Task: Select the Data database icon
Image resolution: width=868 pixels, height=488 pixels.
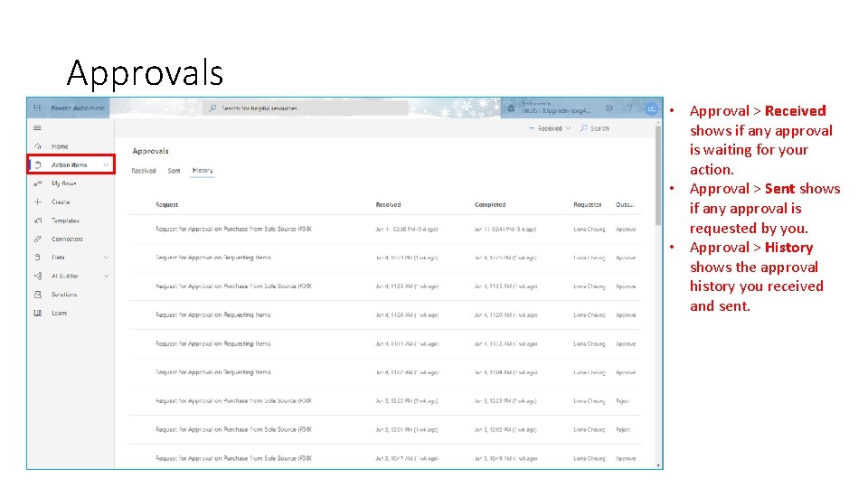Action: coord(38,258)
